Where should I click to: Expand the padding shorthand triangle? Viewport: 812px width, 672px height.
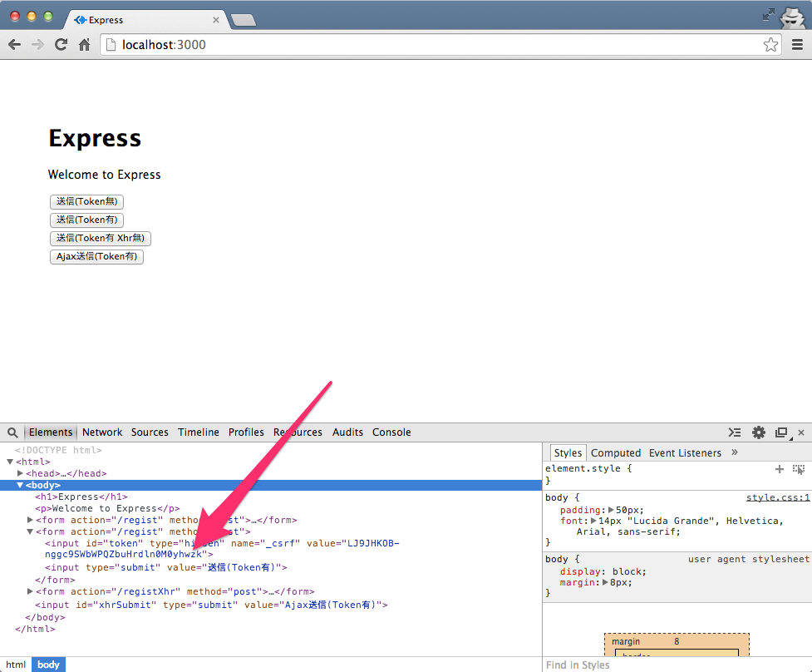(611, 510)
